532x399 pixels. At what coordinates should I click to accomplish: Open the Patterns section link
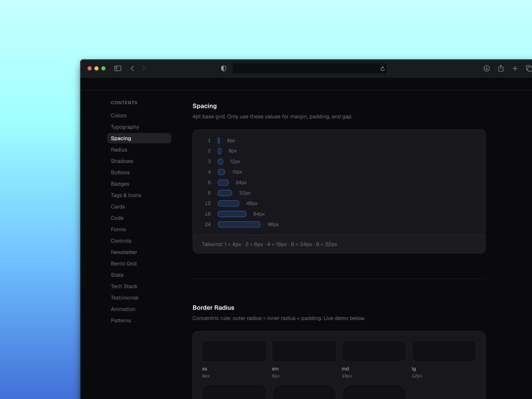click(121, 321)
